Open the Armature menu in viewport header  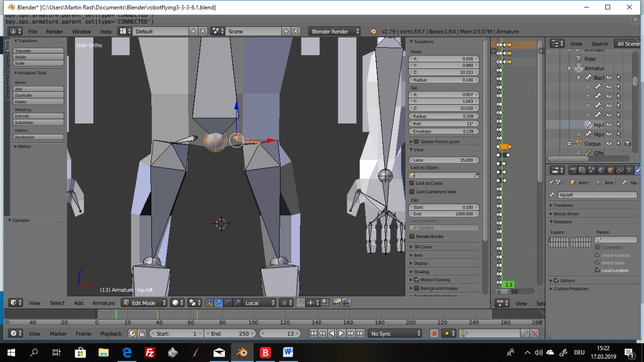tap(103, 303)
